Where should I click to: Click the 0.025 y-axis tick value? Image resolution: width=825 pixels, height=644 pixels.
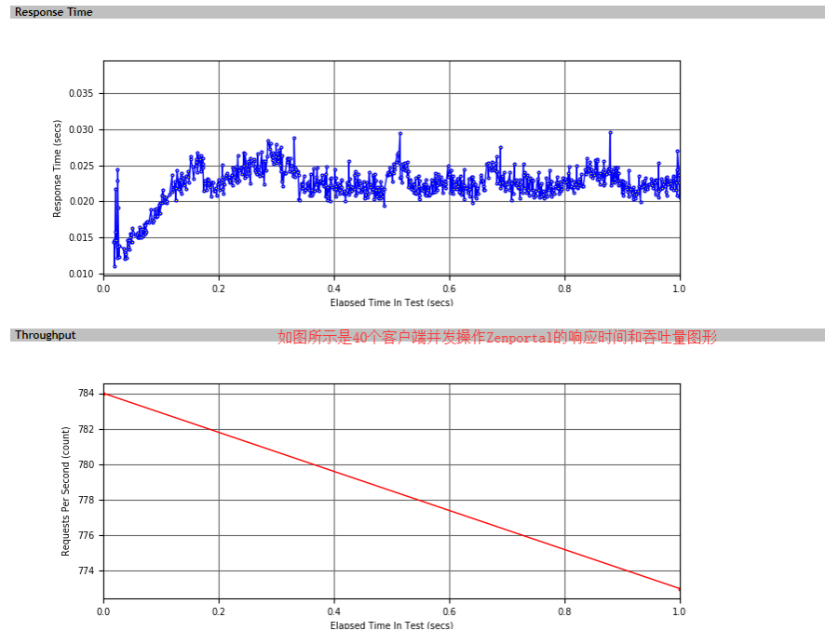pyautogui.click(x=81, y=167)
